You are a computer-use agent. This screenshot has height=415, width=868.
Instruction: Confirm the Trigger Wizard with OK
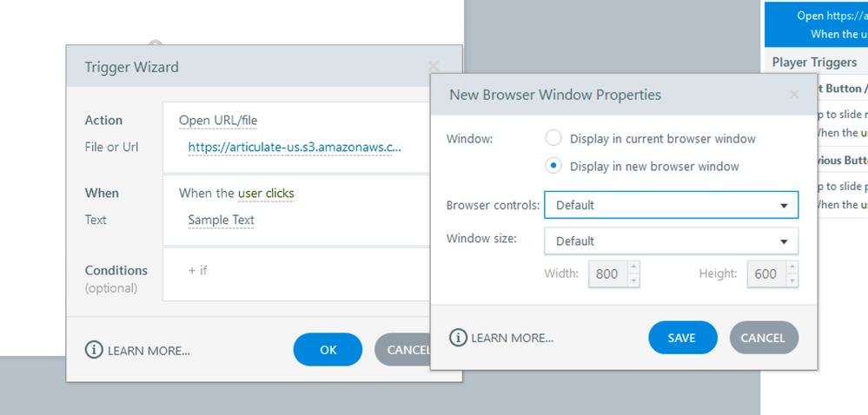(328, 350)
